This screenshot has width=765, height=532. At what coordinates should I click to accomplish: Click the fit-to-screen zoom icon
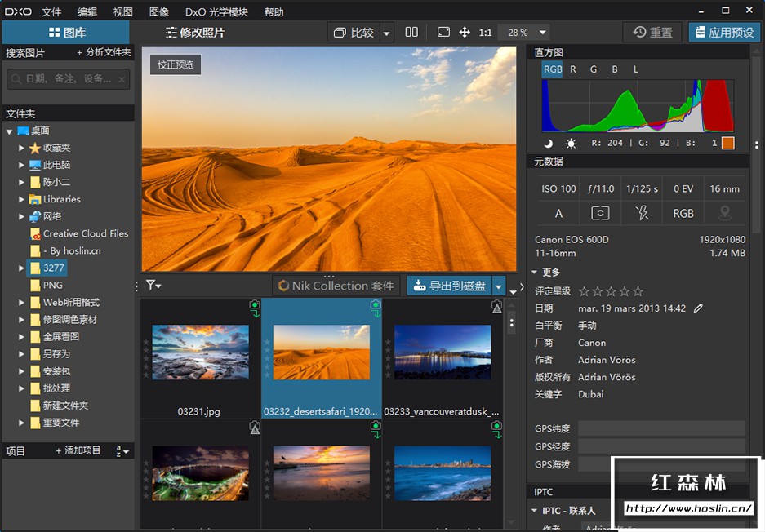click(x=443, y=32)
